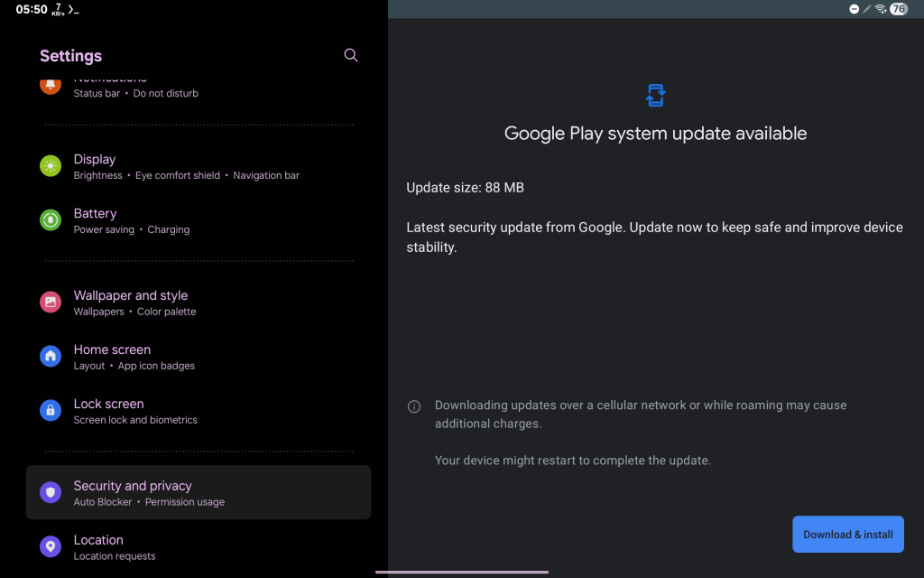Tap the Battery icon in settings list
Image resolution: width=924 pixels, height=578 pixels.
click(51, 220)
